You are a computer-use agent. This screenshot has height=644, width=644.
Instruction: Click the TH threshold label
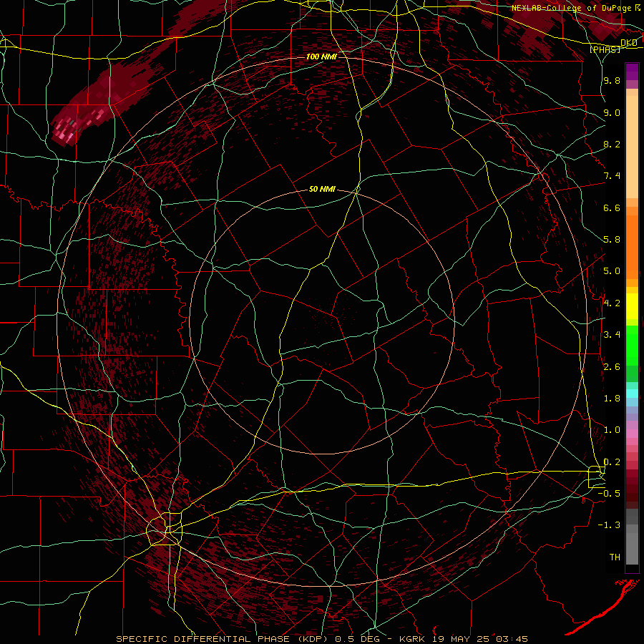pyautogui.click(x=615, y=557)
